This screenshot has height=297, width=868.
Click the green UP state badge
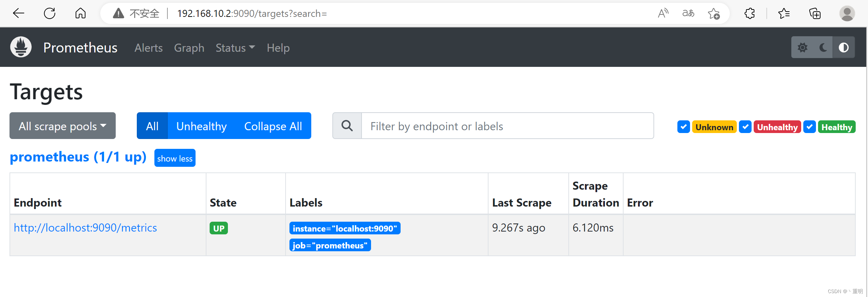(219, 228)
